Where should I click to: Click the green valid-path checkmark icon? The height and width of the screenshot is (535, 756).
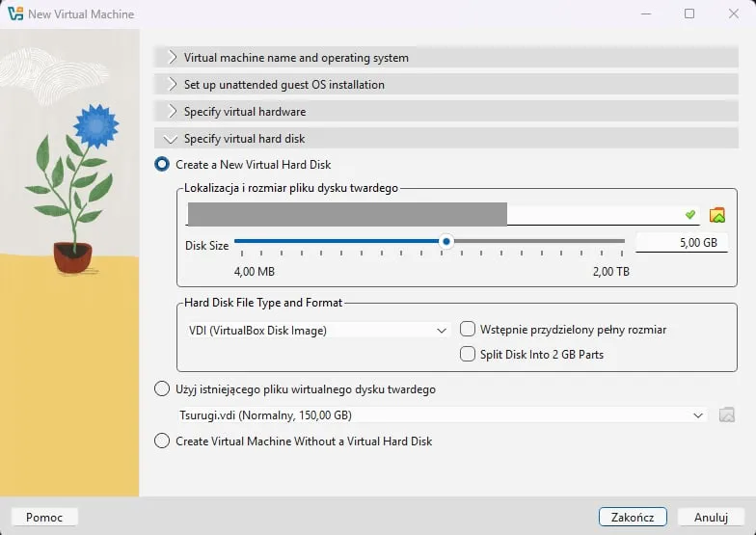click(690, 214)
